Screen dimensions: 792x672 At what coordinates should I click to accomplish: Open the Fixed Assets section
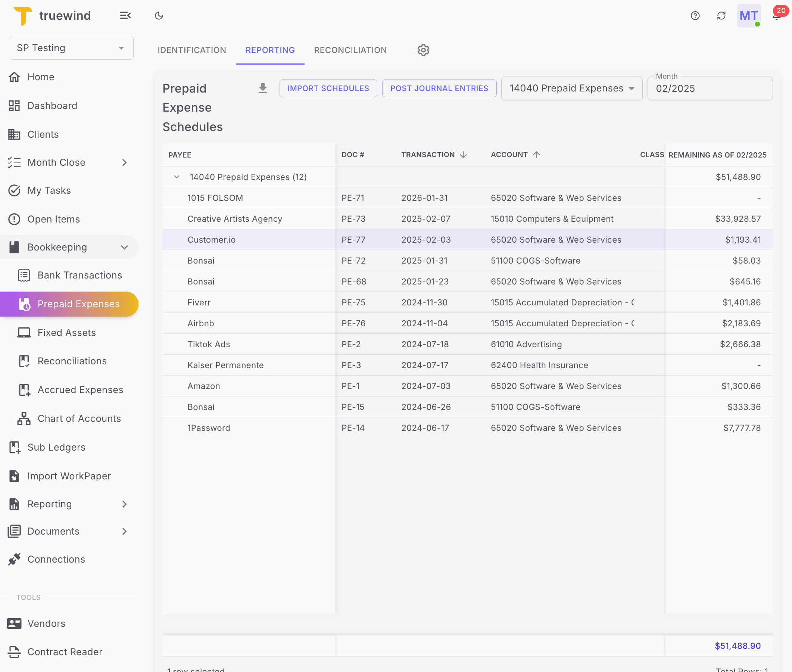[x=67, y=332]
